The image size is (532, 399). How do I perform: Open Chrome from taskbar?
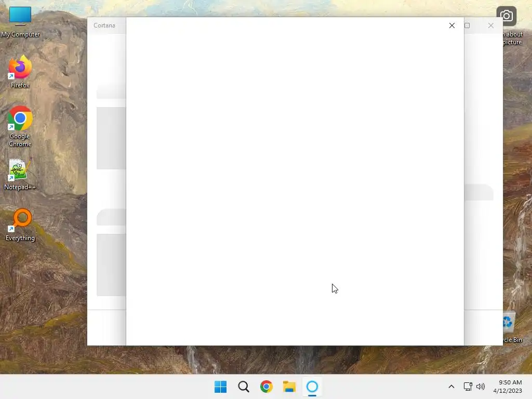tap(267, 387)
